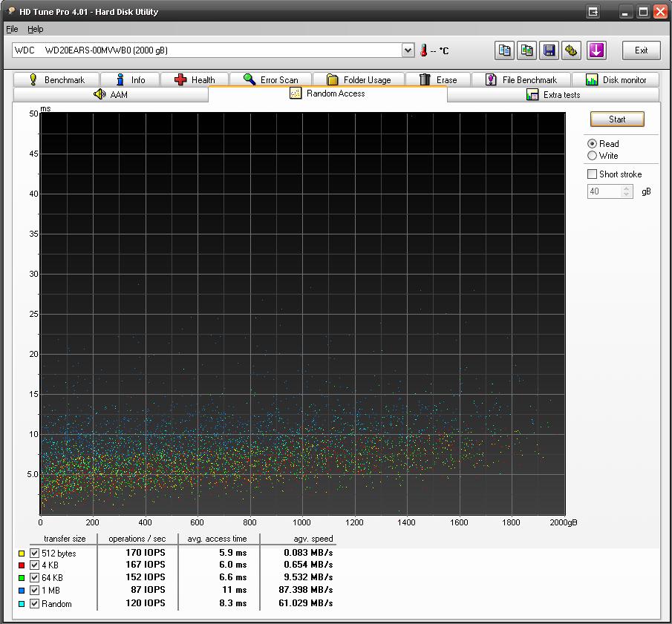Viewport: 672px width, 624px height.
Task: Click the short stroke size spinner arrows
Action: (627, 191)
